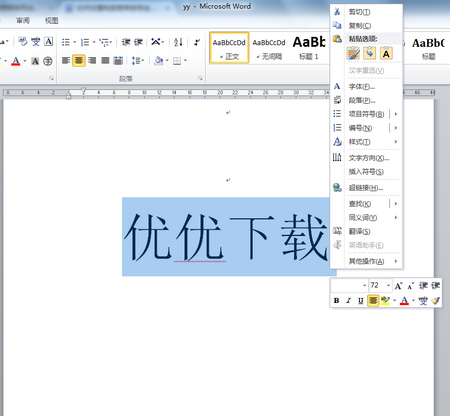Open the font group dialog launcher
This screenshot has width=450, height=416.
point(51,78)
